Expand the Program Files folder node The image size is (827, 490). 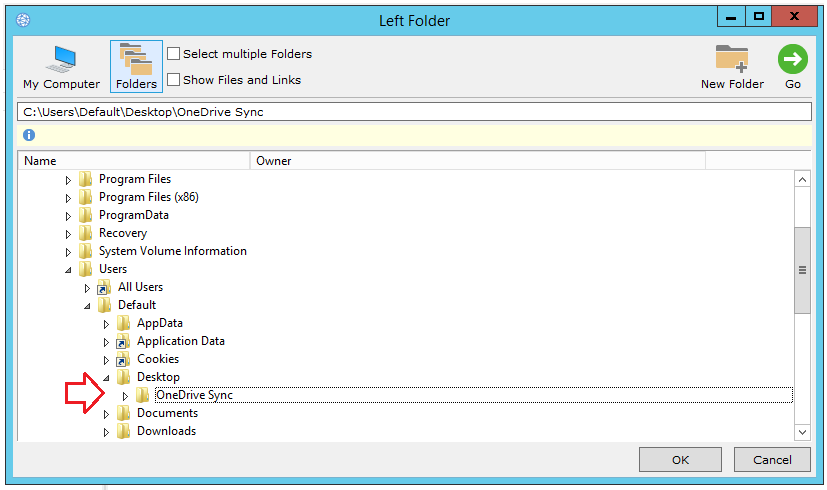click(68, 180)
